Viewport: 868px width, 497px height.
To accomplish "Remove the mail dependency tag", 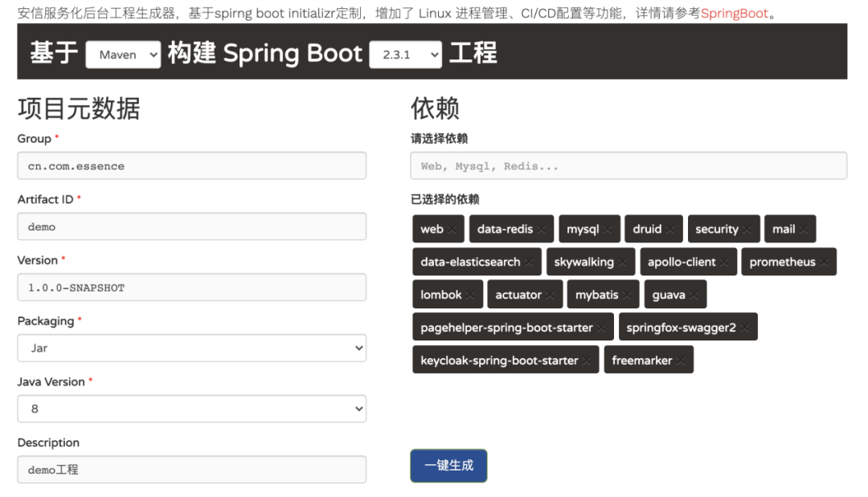I will point(804,230).
